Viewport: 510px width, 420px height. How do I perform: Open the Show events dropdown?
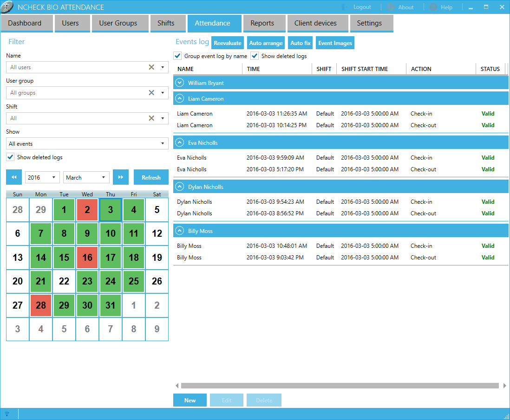pyautogui.click(x=87, y=144)
